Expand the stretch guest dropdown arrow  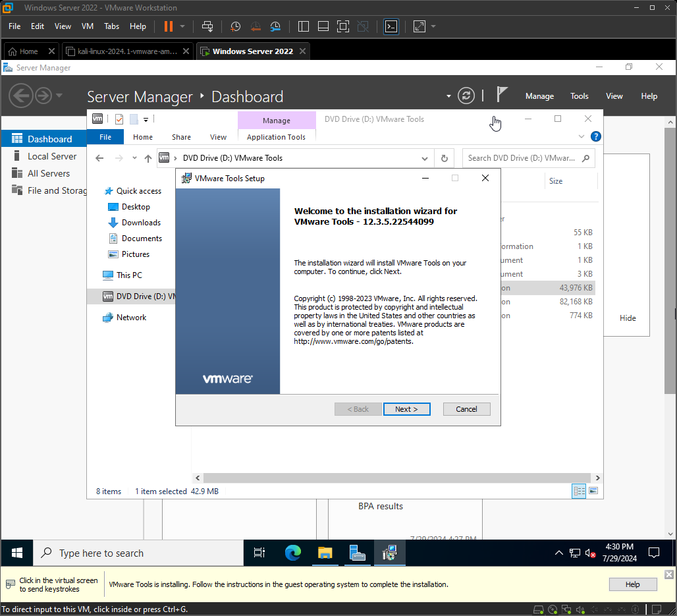[x=433, y=26]
